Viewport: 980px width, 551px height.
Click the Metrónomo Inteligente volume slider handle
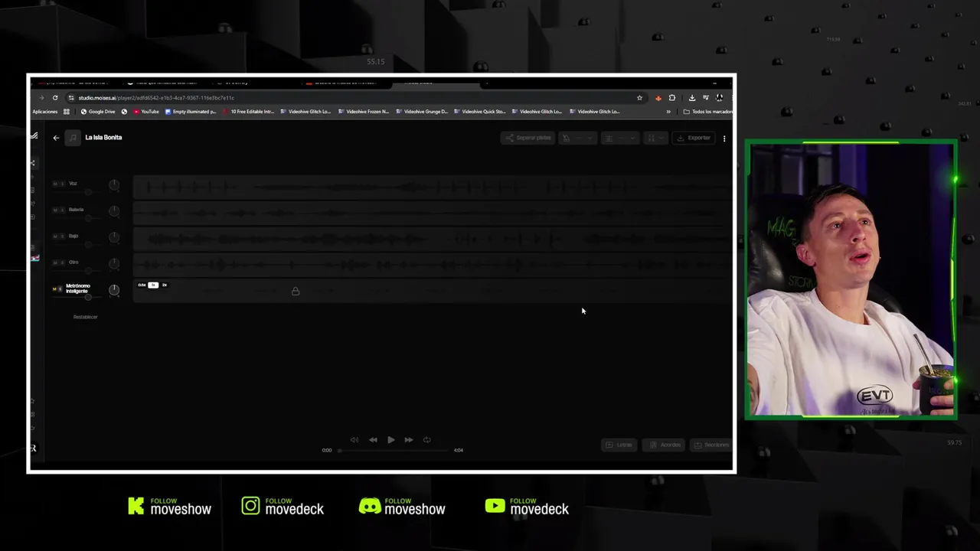88,297
